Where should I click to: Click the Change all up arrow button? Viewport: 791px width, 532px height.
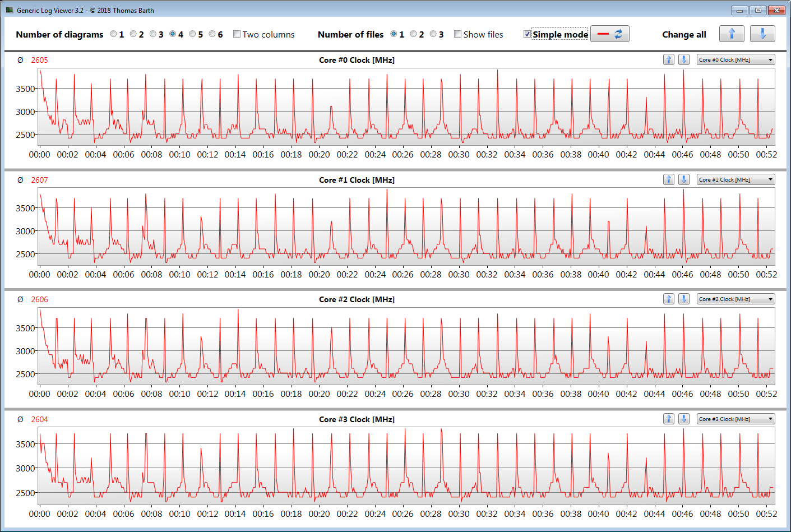coord(731,34)
